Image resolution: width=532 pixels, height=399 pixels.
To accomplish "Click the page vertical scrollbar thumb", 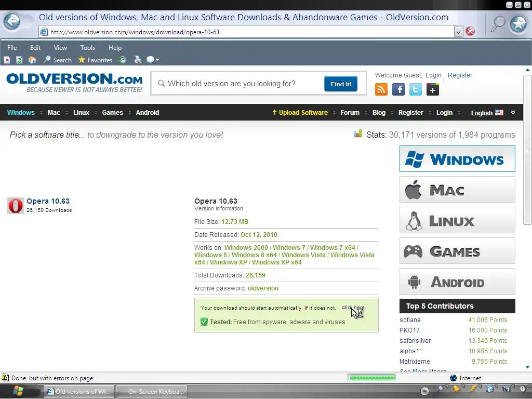I will 527,150.
